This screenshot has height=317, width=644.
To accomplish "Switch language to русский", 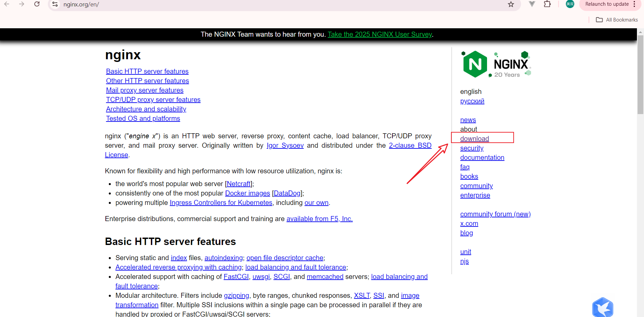I will tap(472, 101).
